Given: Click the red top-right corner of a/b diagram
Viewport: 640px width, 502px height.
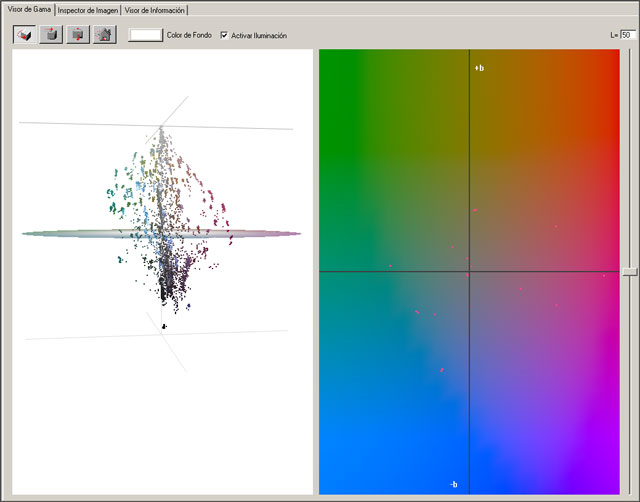Looking at the screenshot, I should 609,60.
